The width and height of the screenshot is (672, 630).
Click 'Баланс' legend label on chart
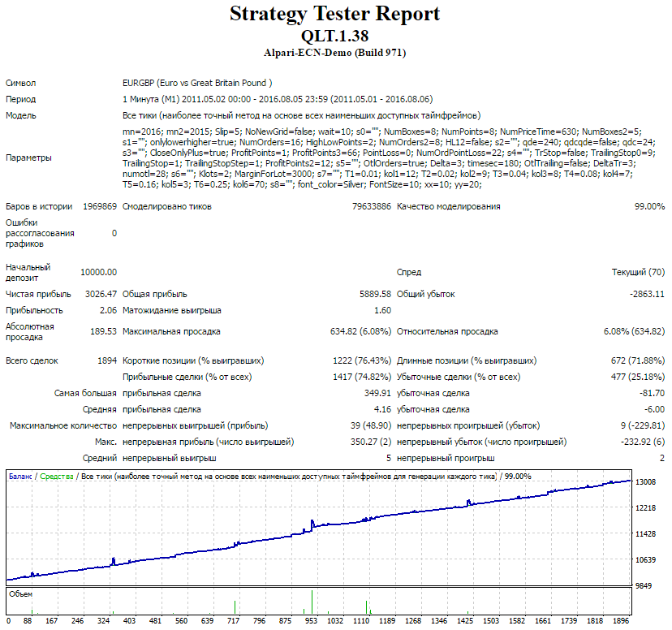(20, 477)
